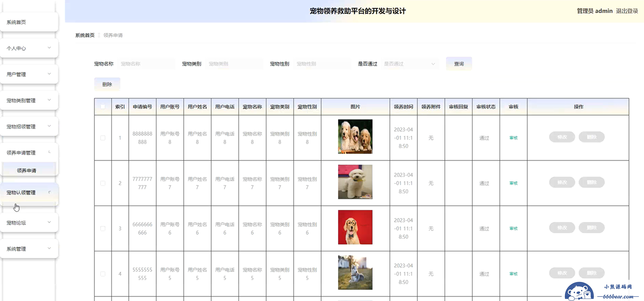Check the checkbox for row 7777777777
The image size is (644, 301).
tap(103, 183)
